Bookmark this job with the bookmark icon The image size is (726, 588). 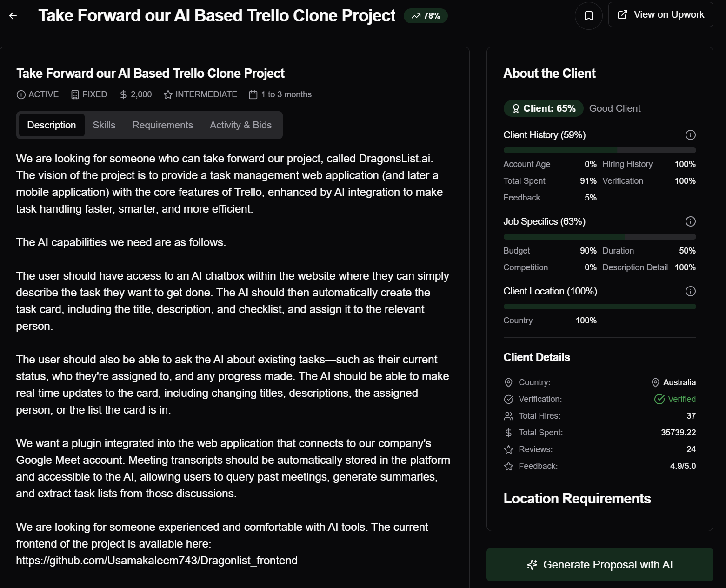click(588, 16)
